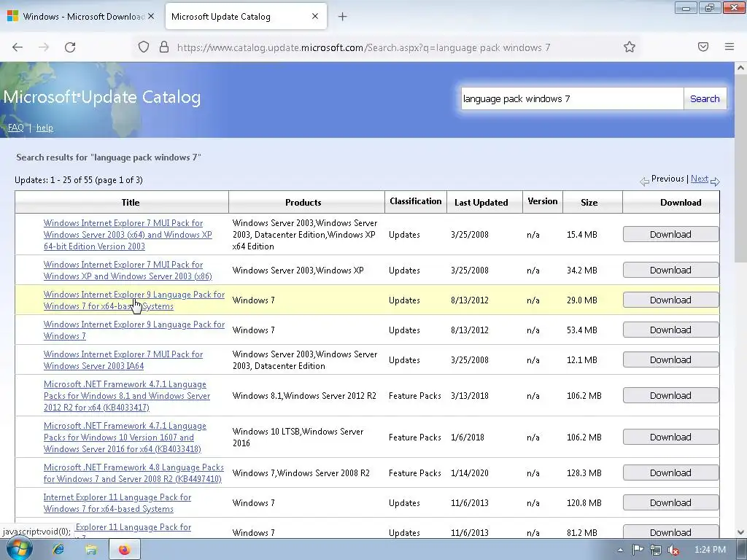Close the Windows - Microsoft Download tab
This screenshot has width=747, height=560.
pyautogui.click(x=151, y=16)
